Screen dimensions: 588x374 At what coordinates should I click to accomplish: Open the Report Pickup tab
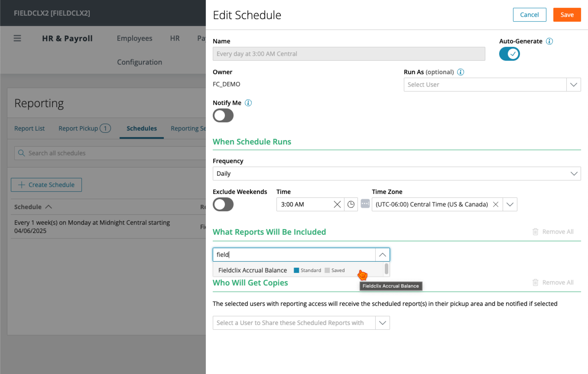[x=78, y=129]
